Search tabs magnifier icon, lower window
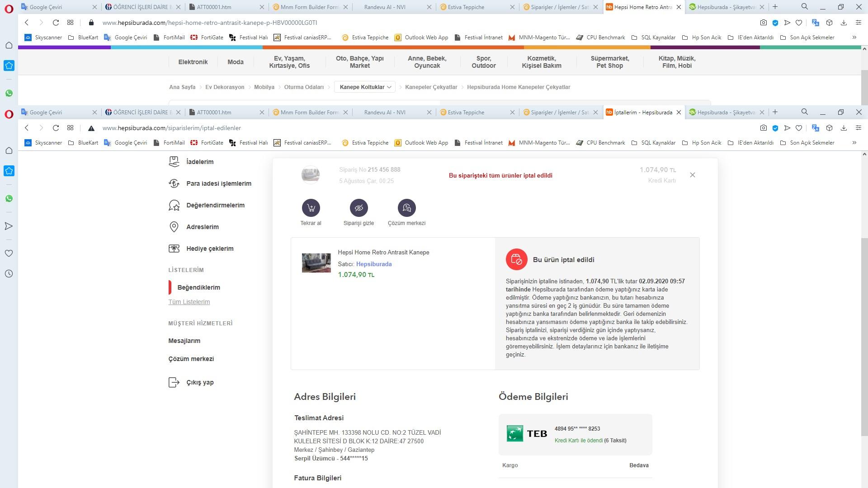868x488 pixels. pos(804,112)
